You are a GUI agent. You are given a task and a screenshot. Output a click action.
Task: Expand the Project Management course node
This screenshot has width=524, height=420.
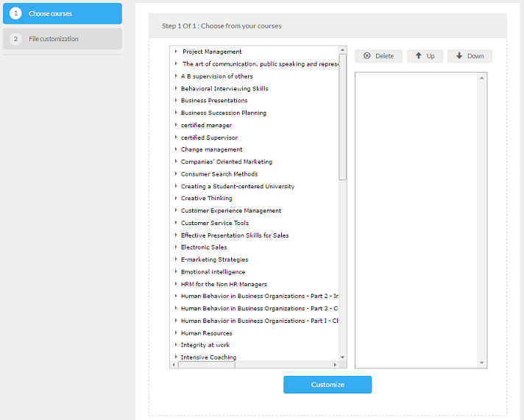[176, 51]
